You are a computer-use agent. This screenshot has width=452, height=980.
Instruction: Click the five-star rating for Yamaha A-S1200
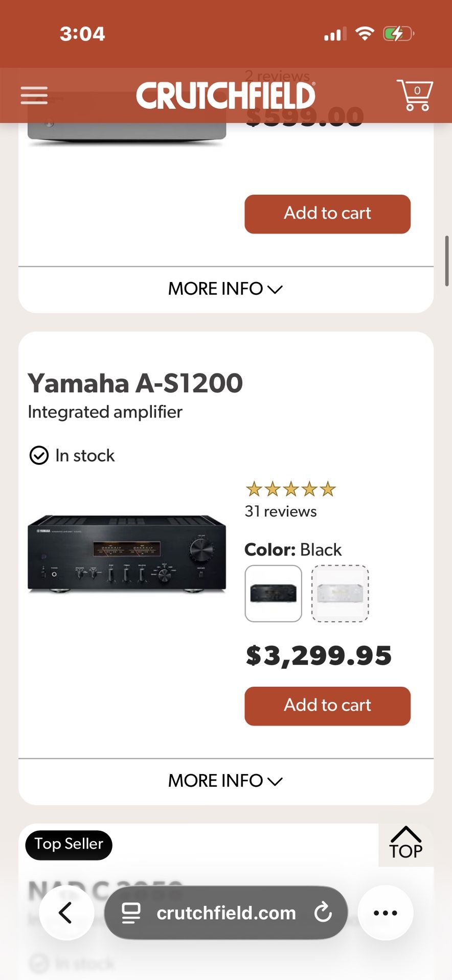click(290, 489)
